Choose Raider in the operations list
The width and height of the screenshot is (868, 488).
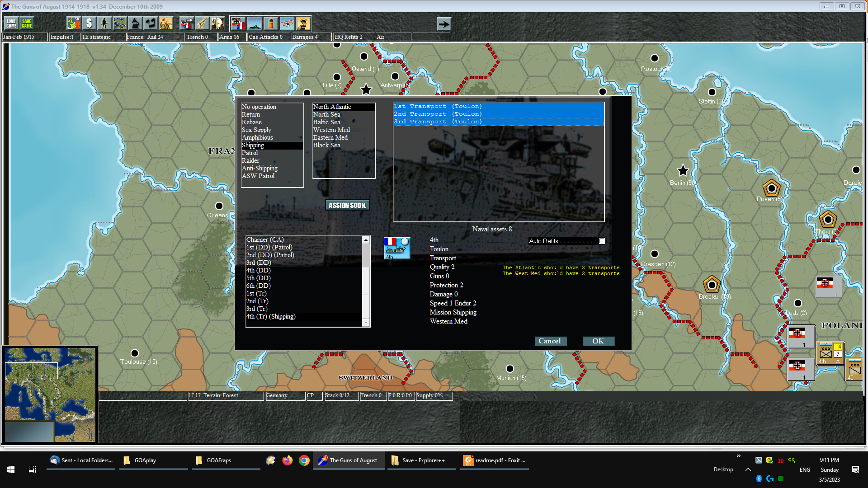point(272,161)
